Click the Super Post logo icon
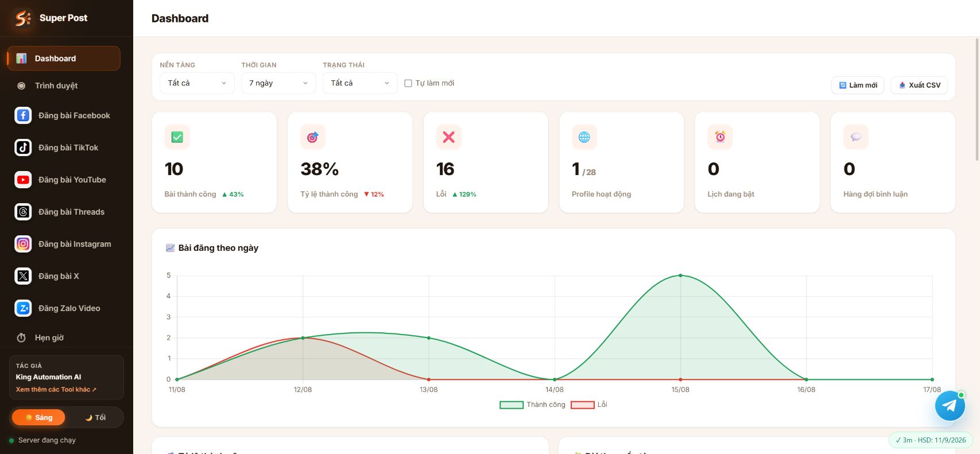The width and height of the screenshot is (980, 454). point(23,18)
